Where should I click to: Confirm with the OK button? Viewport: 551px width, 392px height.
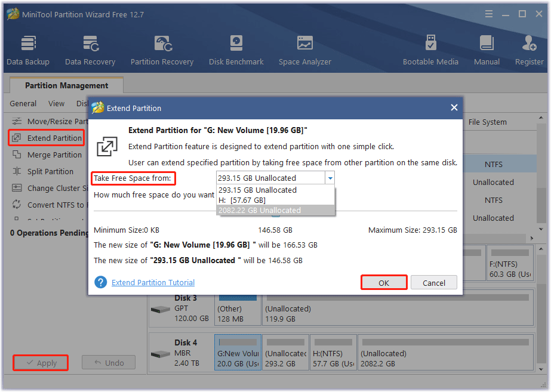384,283
